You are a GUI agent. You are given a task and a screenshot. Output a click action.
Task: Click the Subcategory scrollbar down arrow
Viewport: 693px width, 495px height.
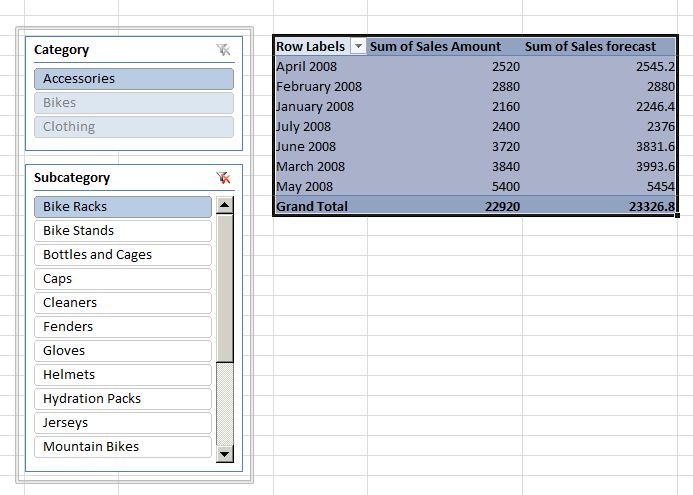click(225, 454)
